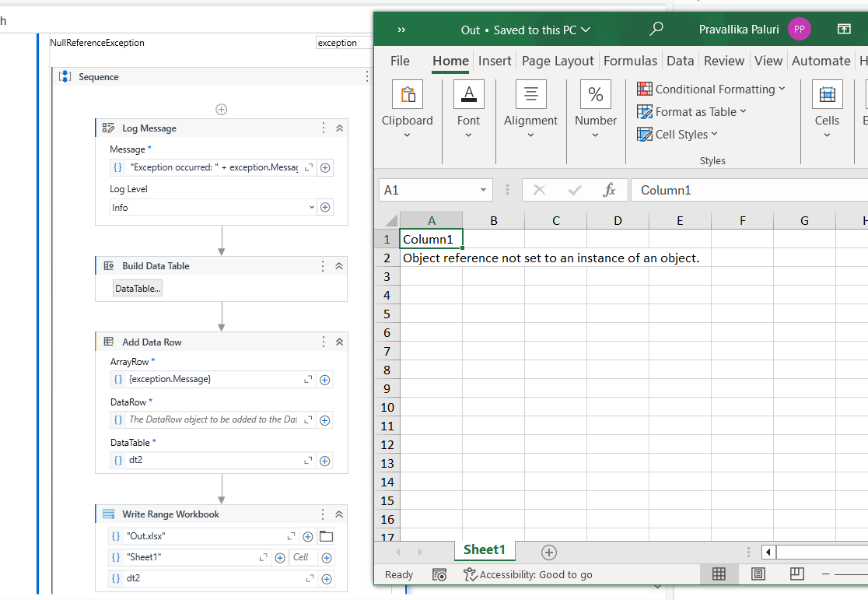Browse for file with Write Range folder icon

pos(326,536)
